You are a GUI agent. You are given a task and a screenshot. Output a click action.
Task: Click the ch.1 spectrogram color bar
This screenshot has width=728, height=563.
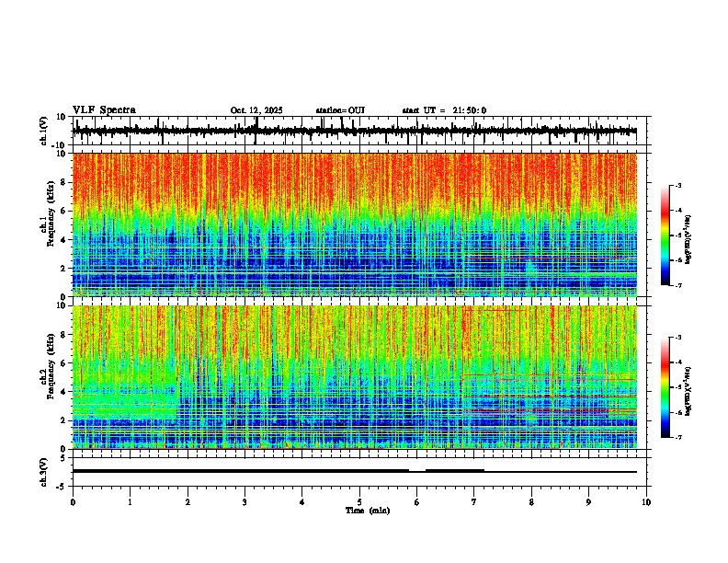pos(665,236)
